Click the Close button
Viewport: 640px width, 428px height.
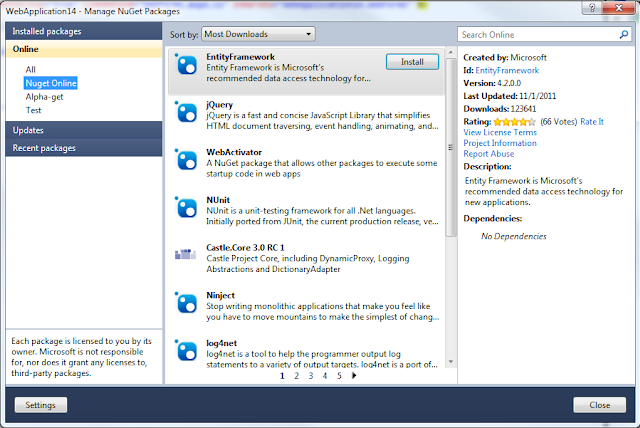coord(600,405)
